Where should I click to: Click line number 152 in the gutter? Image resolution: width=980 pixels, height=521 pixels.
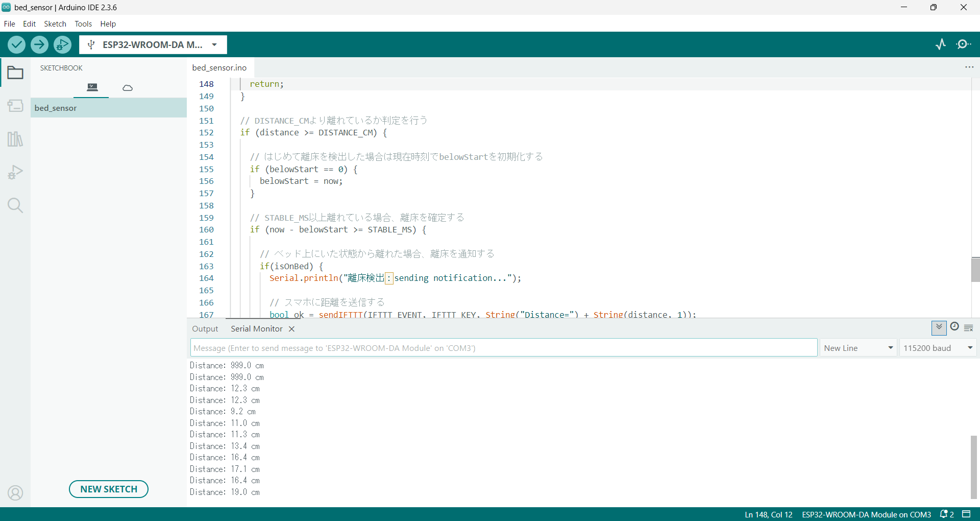pos(206,133)
